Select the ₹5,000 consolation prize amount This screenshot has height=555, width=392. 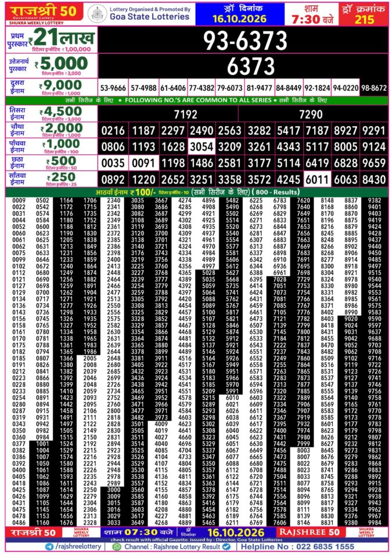click(x=61, y=64)
